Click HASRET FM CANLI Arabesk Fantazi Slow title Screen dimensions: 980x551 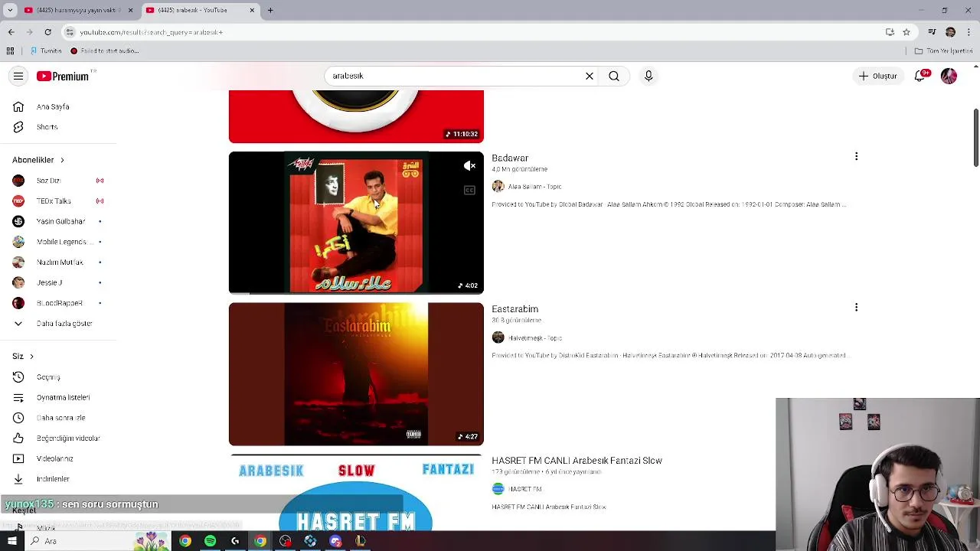[x=577, y=461]
